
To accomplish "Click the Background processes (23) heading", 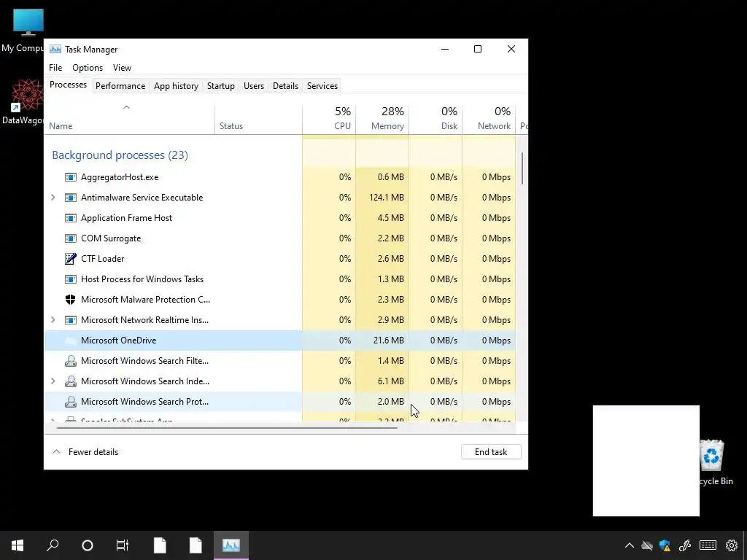I will click(120, 155).
